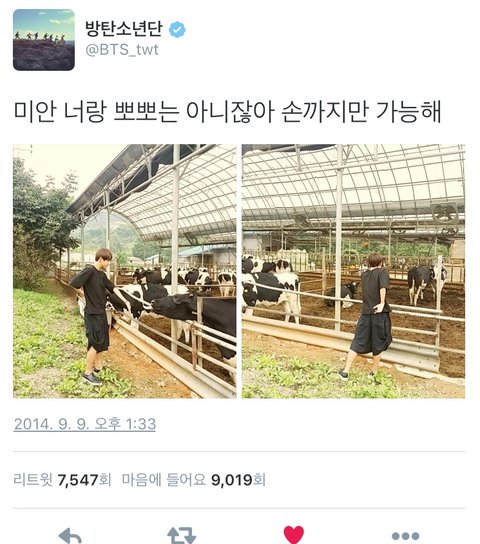Screen dimensions: 480x544
Task: Select the Korean tweet text
Action: (228, 112)
